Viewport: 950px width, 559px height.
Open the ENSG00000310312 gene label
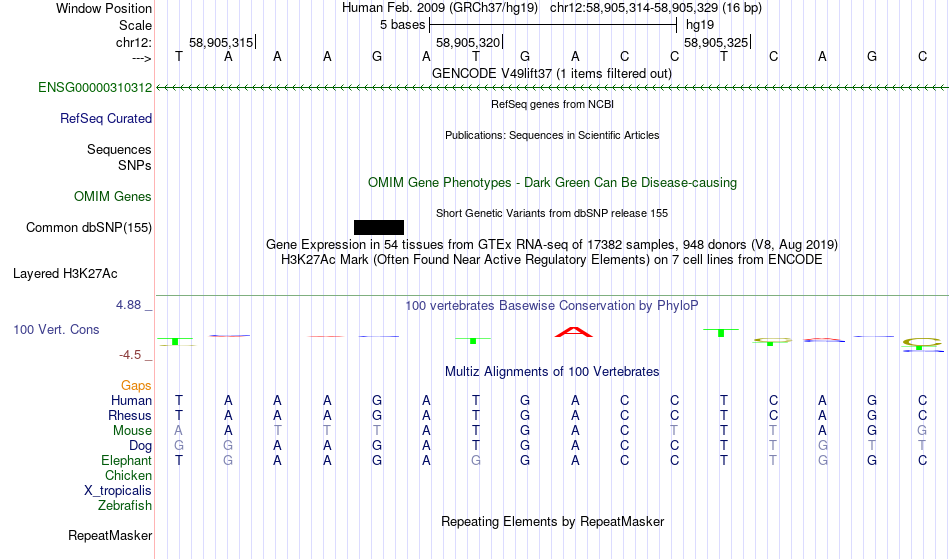[x=95, y=87]
